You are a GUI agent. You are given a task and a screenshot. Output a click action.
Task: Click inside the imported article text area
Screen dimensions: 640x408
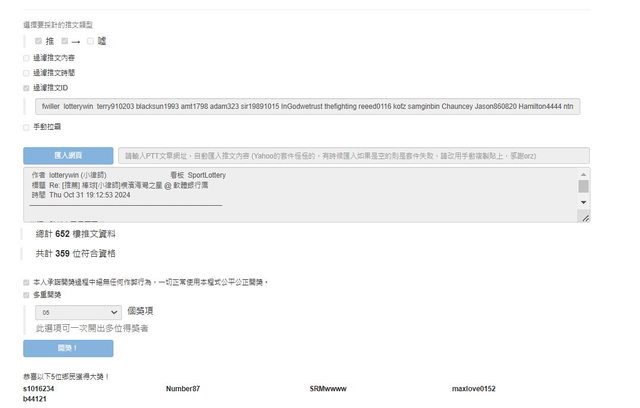coord(300,194)
